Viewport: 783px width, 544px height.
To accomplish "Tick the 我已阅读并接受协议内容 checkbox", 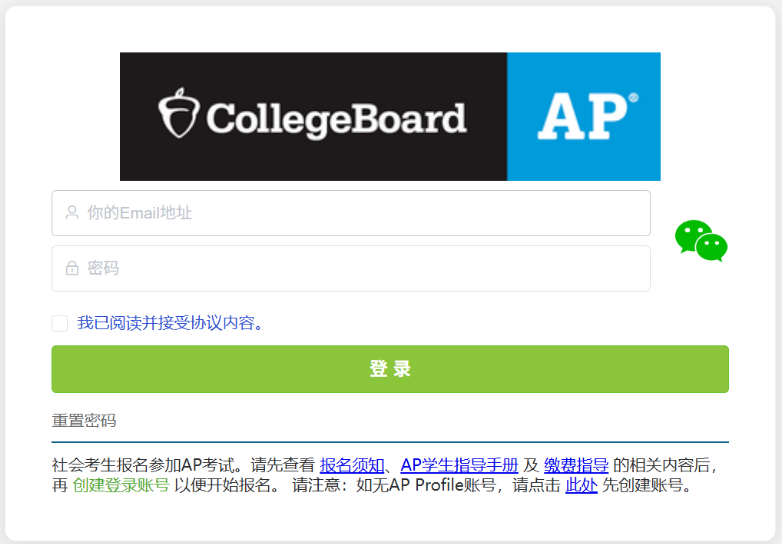I will pyautogui.click(x=60, y=323).
